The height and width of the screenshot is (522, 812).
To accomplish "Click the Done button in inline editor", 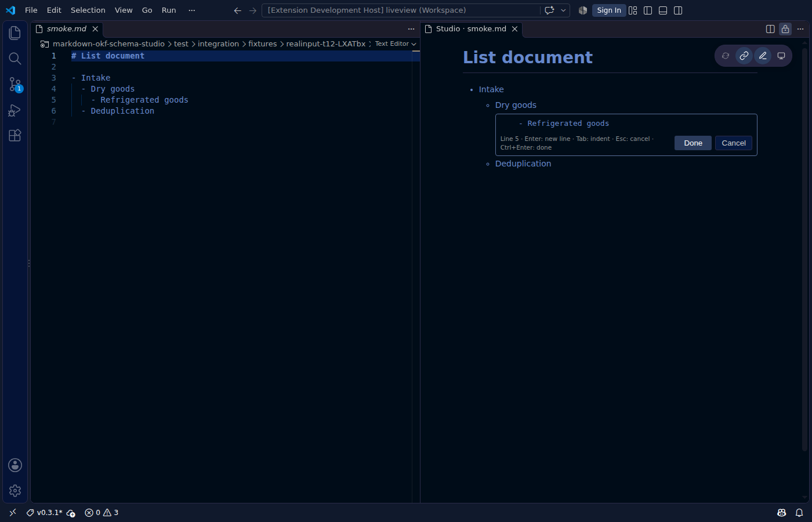I will click(693, 143).
